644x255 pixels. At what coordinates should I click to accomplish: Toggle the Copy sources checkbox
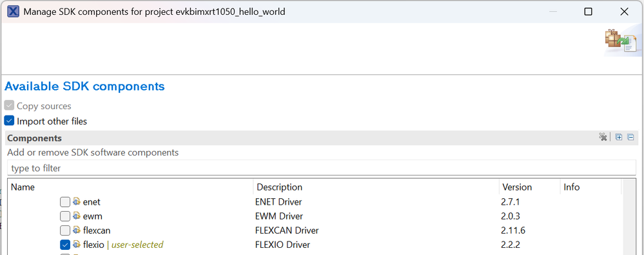click(9, 106)
